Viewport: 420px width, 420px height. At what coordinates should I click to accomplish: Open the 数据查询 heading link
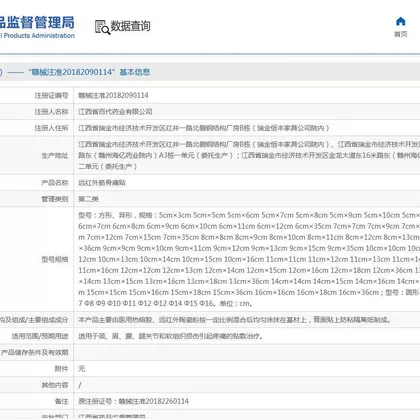click(130, 26)
